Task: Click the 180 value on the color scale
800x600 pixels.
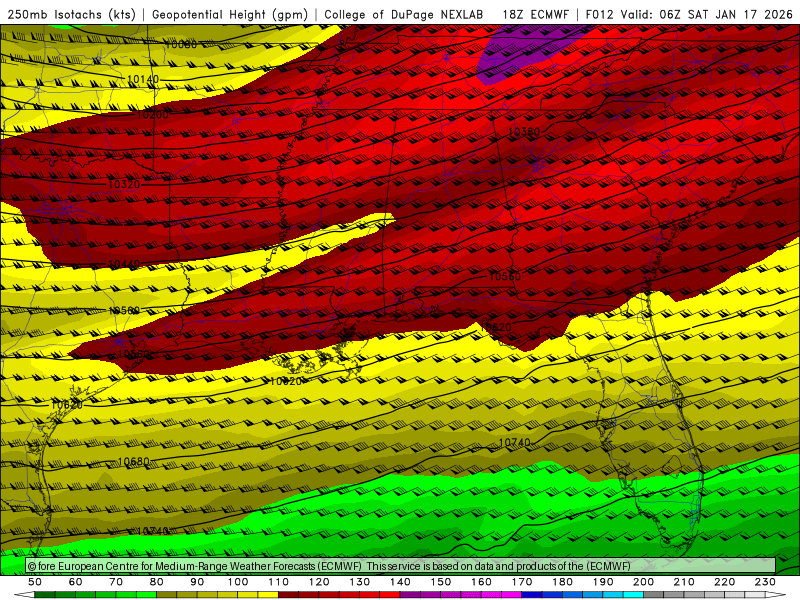Action: tap(562, 582)
